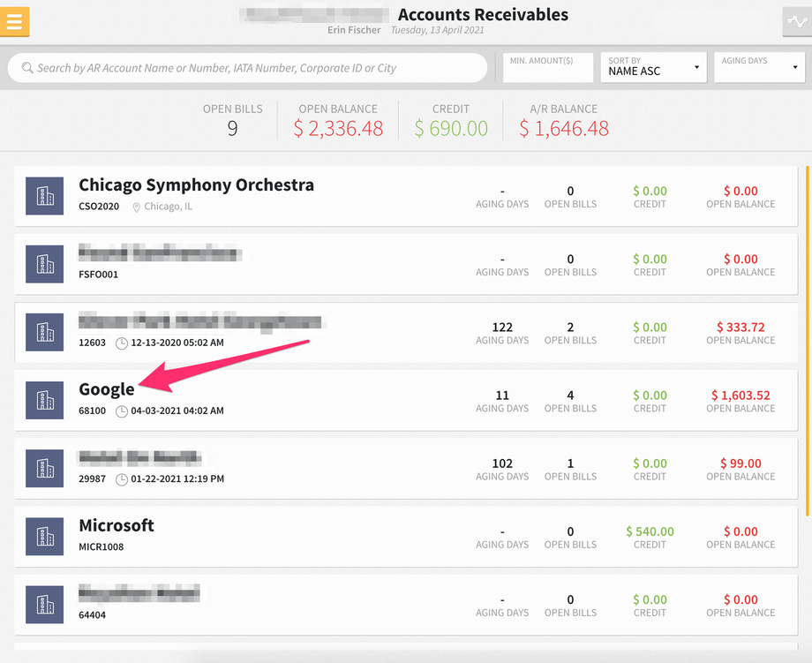Click account number MICR1008
This screenshot has height=663, width=812.
click(x=101, y=547)
